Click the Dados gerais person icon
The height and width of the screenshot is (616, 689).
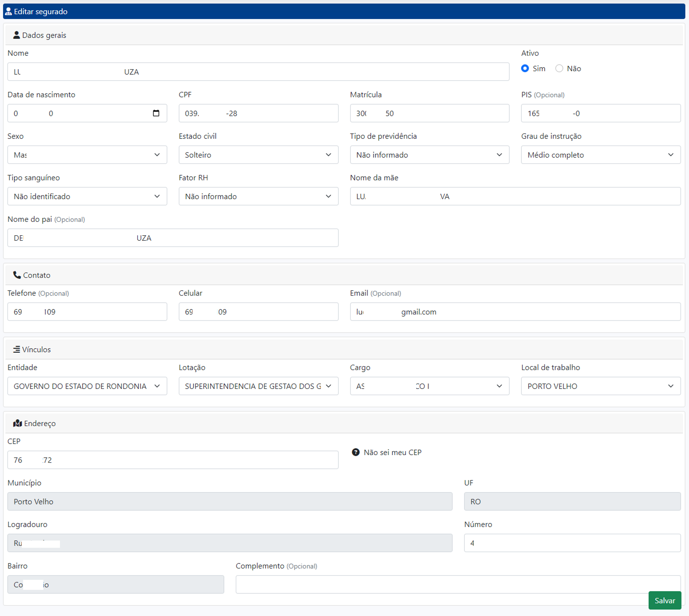(x=16, y=35)
